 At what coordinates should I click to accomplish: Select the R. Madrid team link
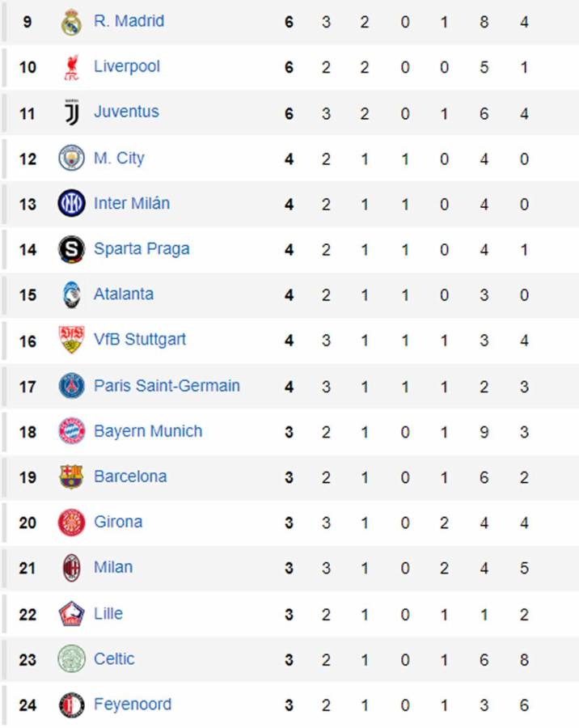click(129, 21)
